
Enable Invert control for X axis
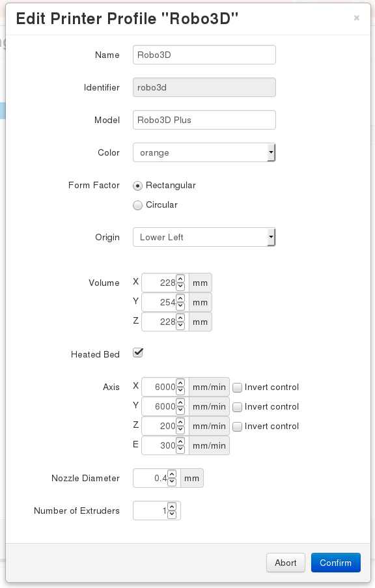[x=238, y=387]
